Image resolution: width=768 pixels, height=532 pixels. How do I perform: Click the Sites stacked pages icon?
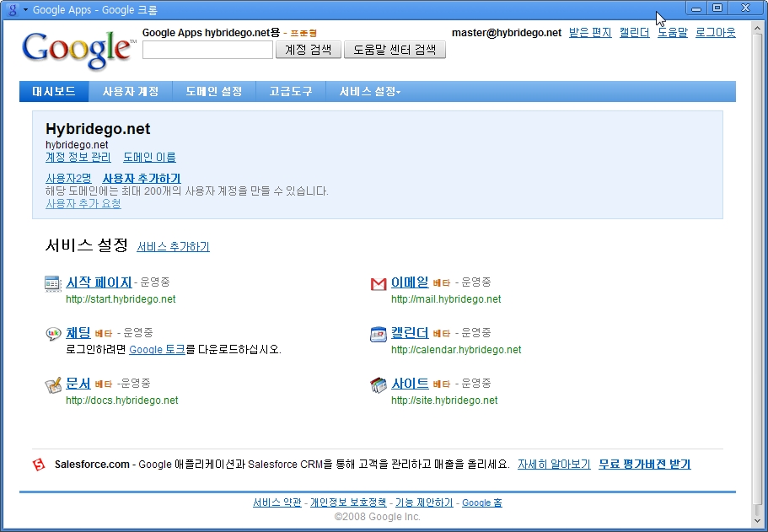pyautogui.click(x=379, y=385)
